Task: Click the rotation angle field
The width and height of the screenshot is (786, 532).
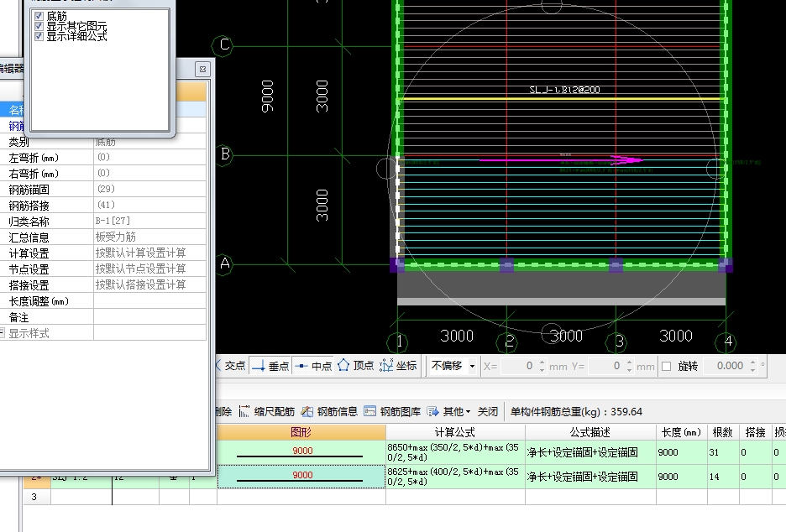Action: click(x=726, y=366)
